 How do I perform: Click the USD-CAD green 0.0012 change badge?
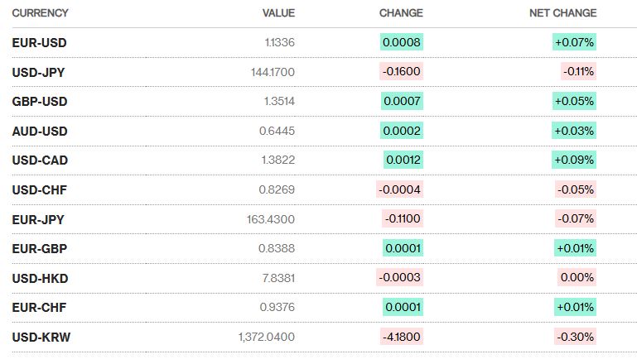tap(403, 160)
